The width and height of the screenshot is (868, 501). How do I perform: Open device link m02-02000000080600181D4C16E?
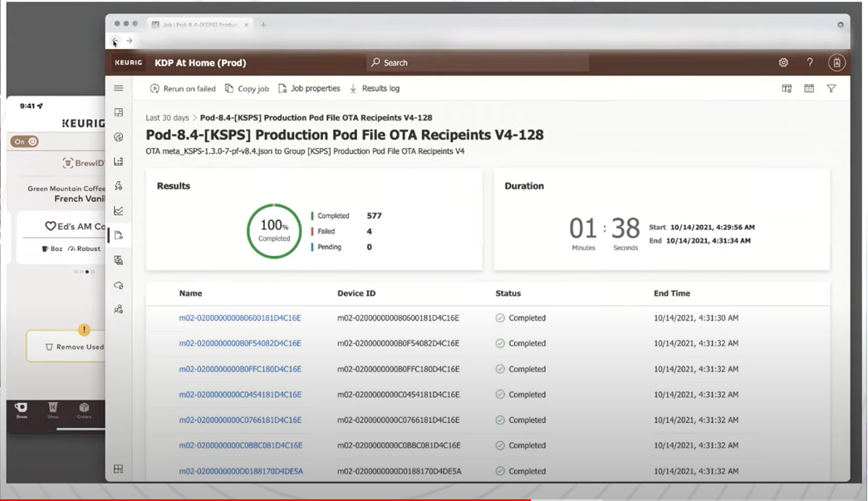[x=240, y=317]
